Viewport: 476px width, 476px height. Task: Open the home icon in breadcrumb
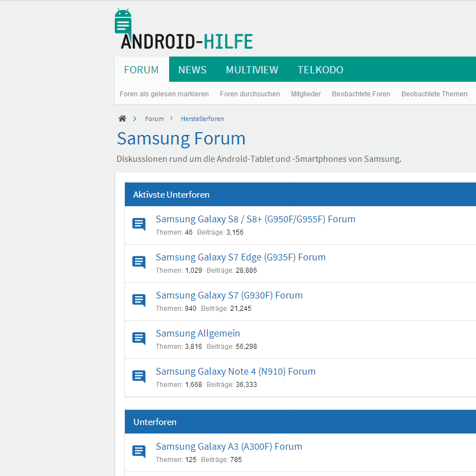(122, 118)
